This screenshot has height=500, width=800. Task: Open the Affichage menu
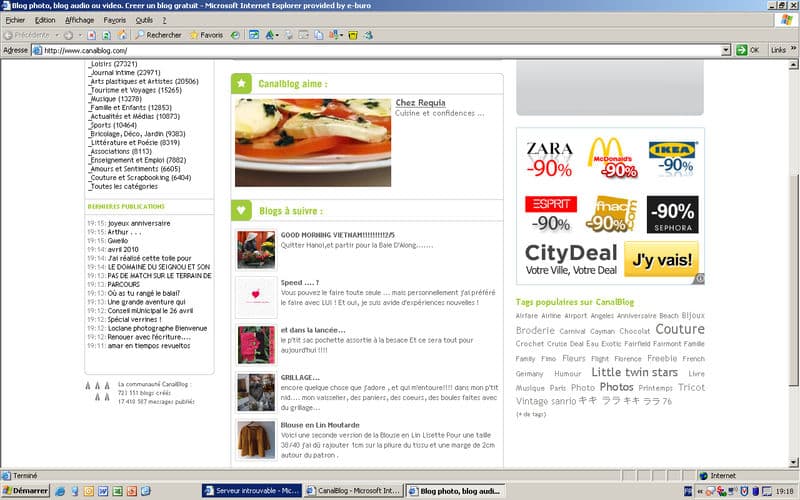(80, 20)
